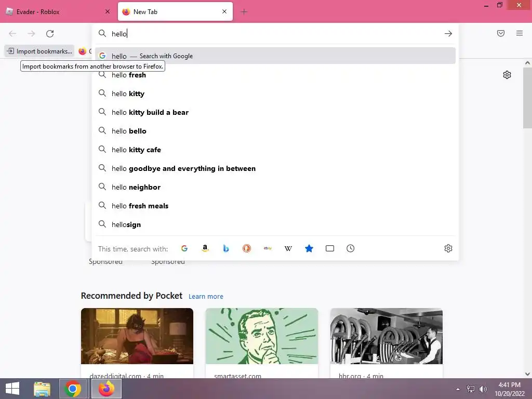Open a new tab with plus button
Image resolution: width=532 pixels, height=399 pixels.
tap(244, 12)
